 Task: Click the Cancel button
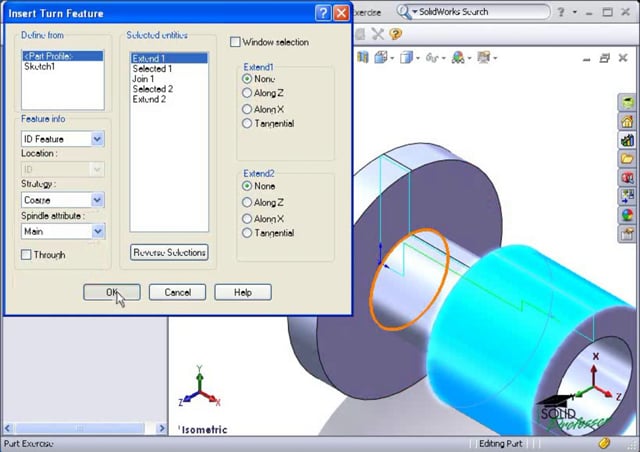point(177,292)
